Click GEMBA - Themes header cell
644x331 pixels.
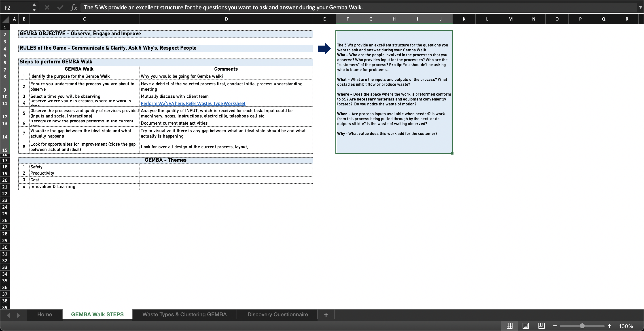click(x=165, y=160)
